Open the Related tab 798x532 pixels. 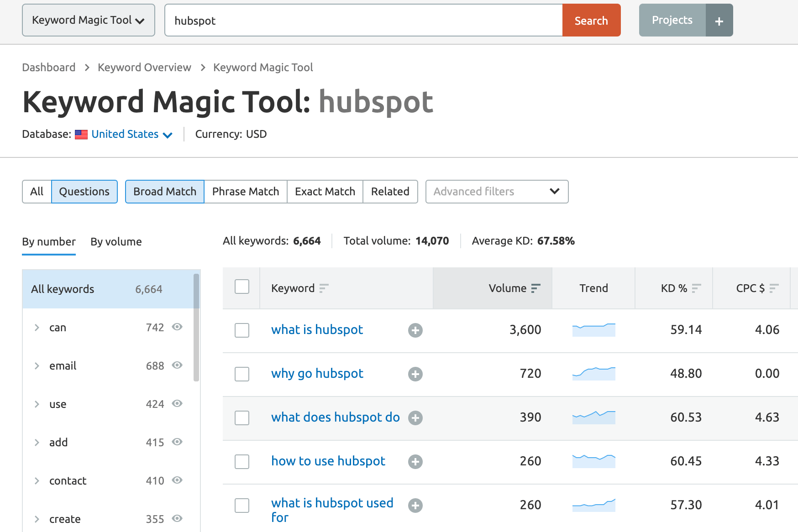click(390, 192)
